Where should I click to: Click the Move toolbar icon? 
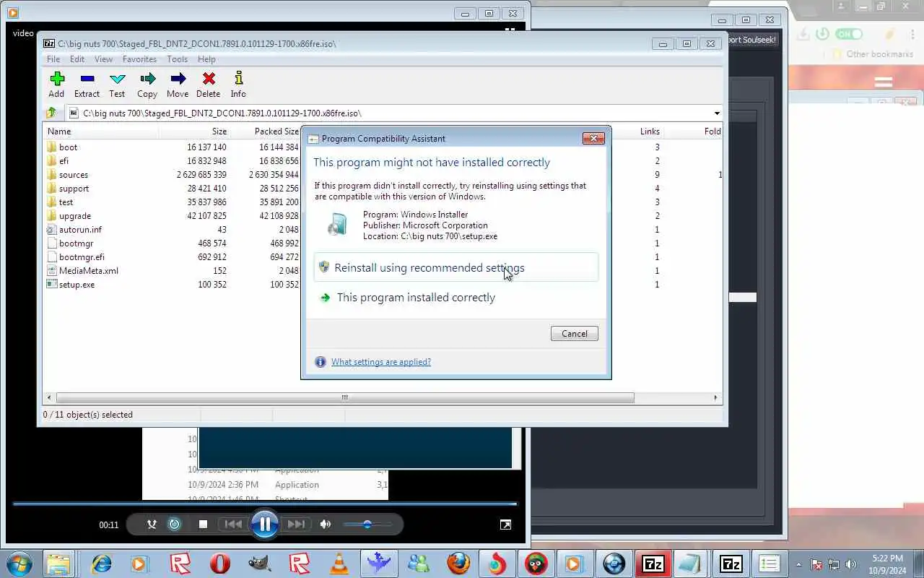point(178,84)
